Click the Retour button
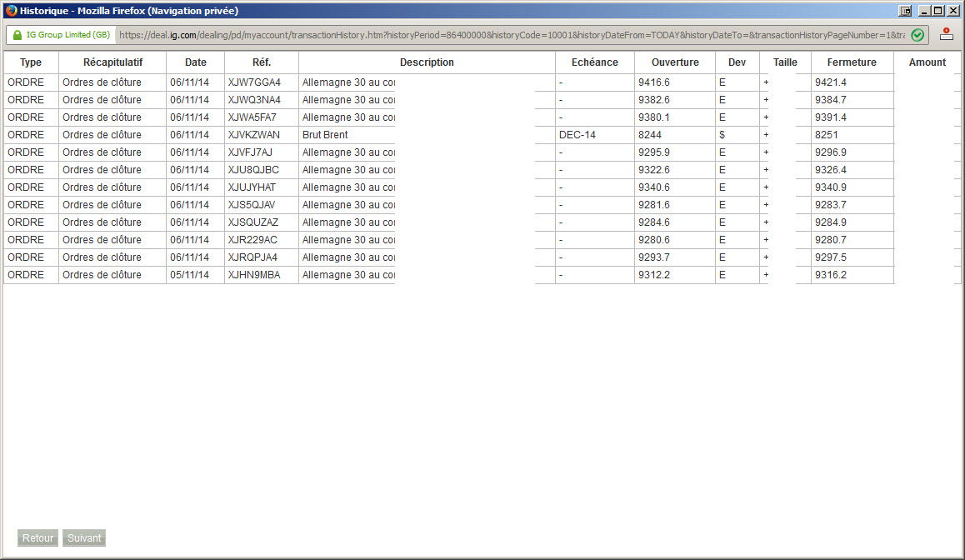Image resolution: width=965 pixels, height=560 pixels. [x=37, y=537]
